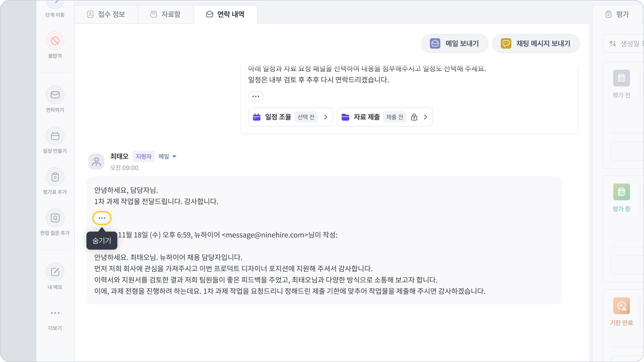Viewport: 644px width, 362px height.
Task: Expand the 일정 조율 panel chevron
Action: point(325,117)
